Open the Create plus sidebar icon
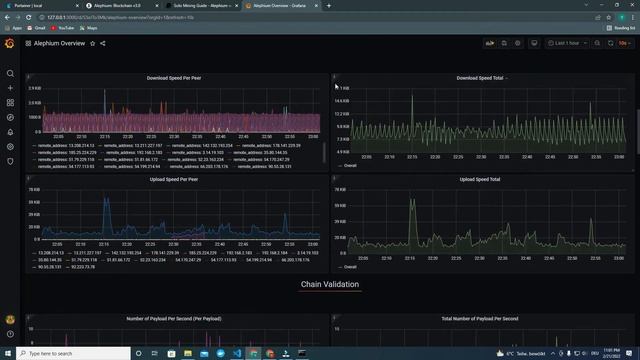 coord(10,88)
